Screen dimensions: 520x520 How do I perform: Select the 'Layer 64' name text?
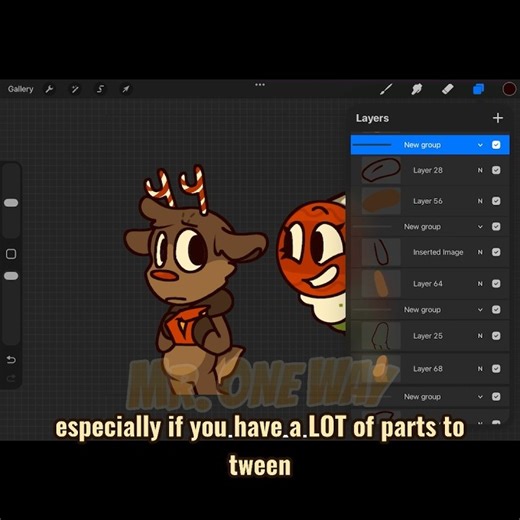click(x=428, y=284)
